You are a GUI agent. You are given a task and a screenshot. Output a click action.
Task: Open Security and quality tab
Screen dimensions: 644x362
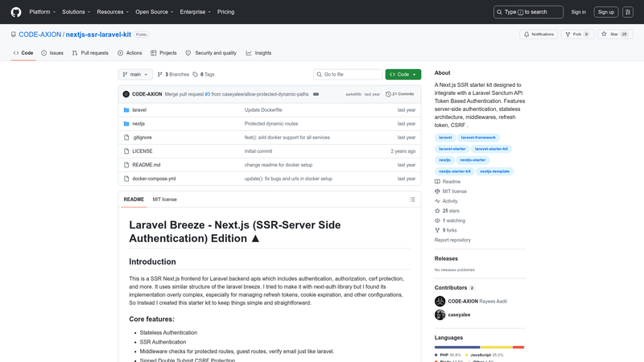pos(211,53)
